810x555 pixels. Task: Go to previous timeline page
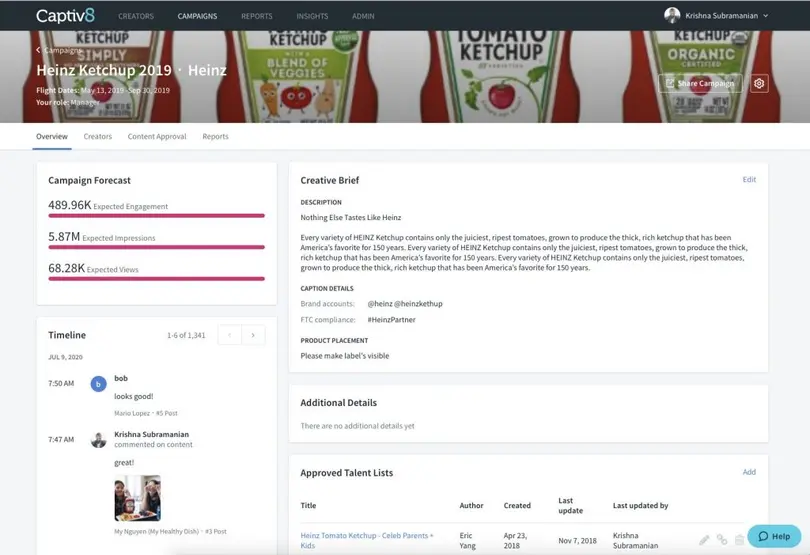pos(229,335)
